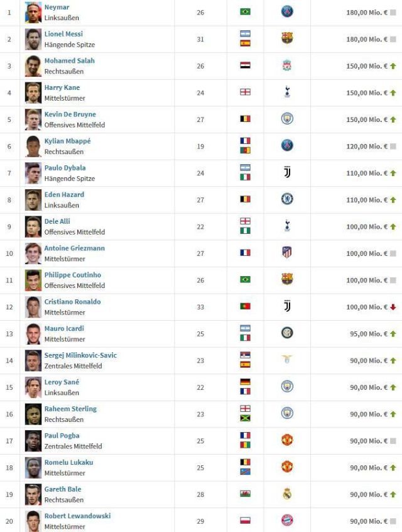The height and width of the screenshot is (532, 402).
Task: Click Eden Hazard's portrait thumbnail
Action: click(x=33, y=200)
